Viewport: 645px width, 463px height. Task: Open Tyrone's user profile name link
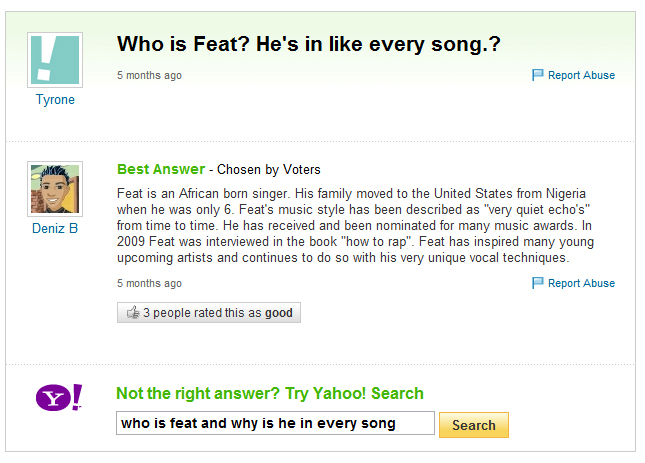click(55, 100)
